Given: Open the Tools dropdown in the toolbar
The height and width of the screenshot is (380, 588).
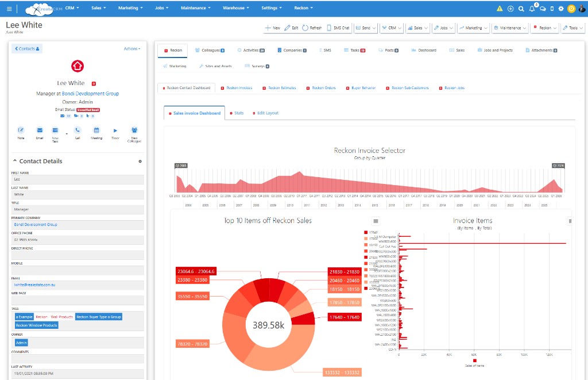Looking at the screenshot, I should point(573,28).
